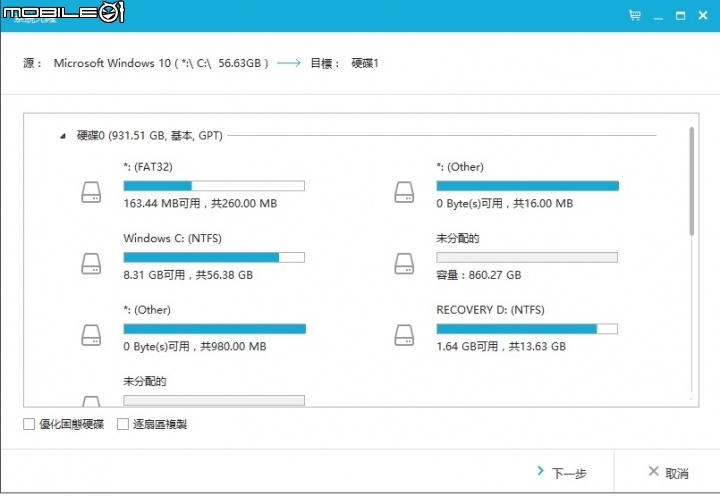Click the Windows C: usage bar

214,257
